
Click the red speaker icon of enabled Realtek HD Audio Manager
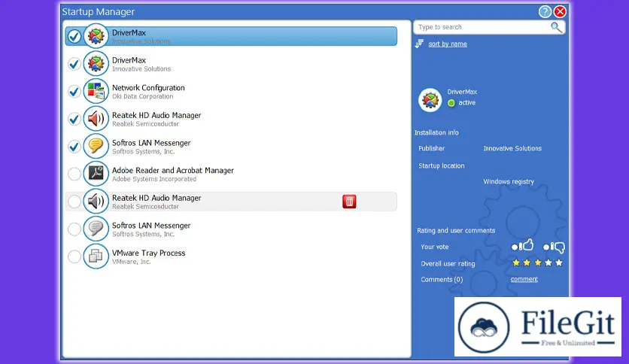tap(96, 119)
